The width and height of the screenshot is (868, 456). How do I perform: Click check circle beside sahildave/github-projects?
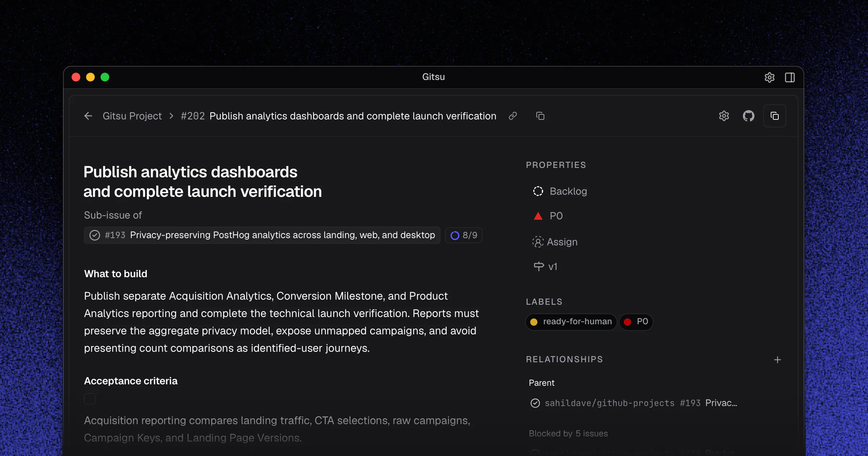pos(535,403)
